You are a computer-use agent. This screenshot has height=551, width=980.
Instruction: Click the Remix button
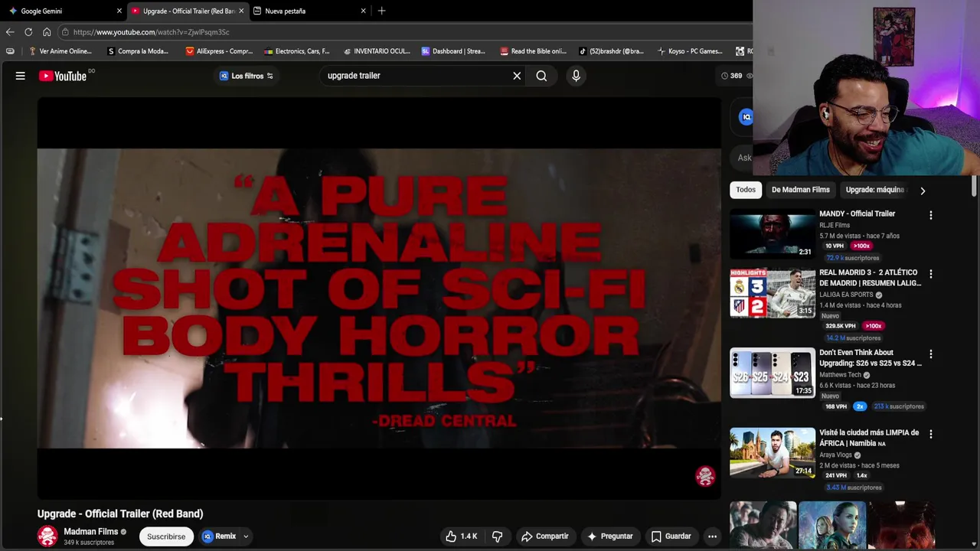[219, 536]
